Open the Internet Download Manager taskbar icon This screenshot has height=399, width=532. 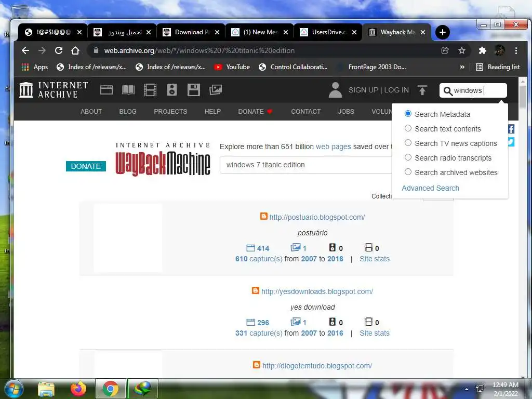coord(143,389)
